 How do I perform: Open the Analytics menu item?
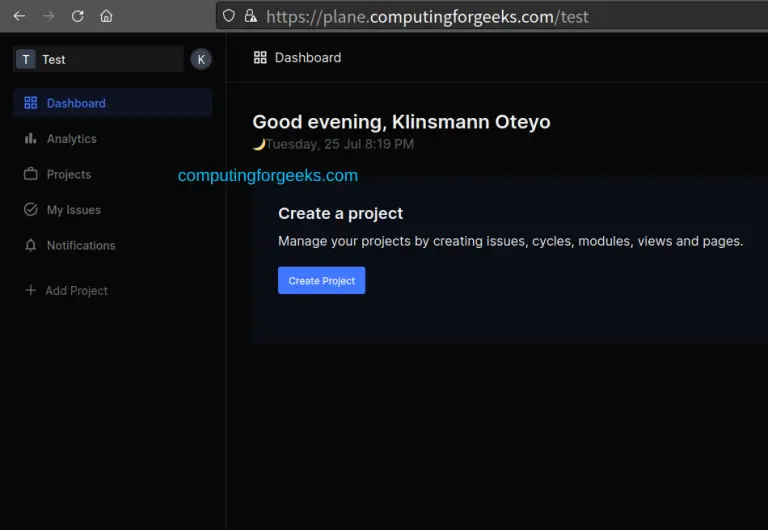point(72,139)
